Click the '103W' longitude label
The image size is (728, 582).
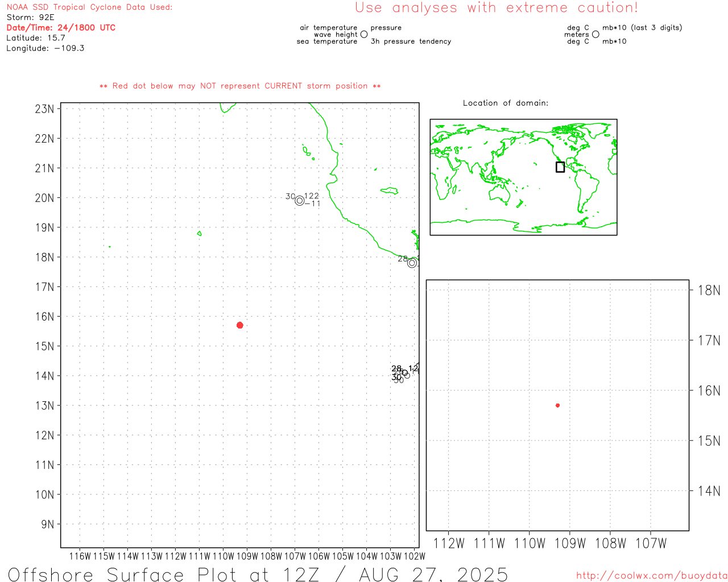(391, 556)
